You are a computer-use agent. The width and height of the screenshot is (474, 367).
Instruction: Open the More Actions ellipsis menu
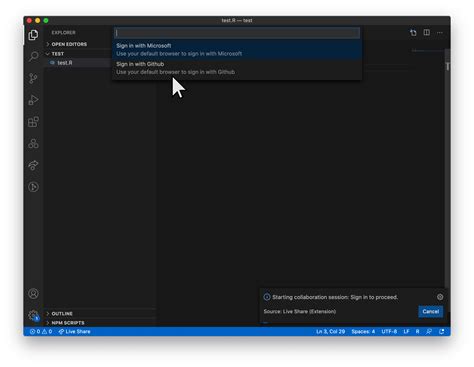click(440, 33)
